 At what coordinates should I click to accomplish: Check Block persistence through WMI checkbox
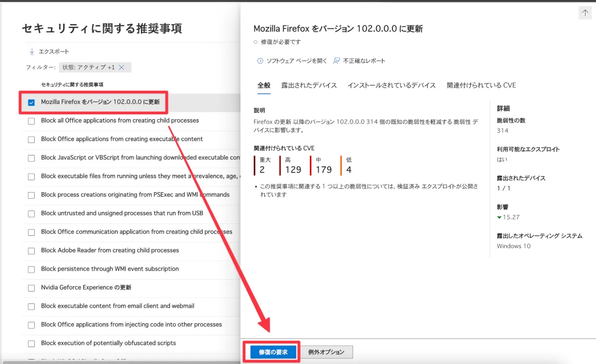(x=31, y=269)
